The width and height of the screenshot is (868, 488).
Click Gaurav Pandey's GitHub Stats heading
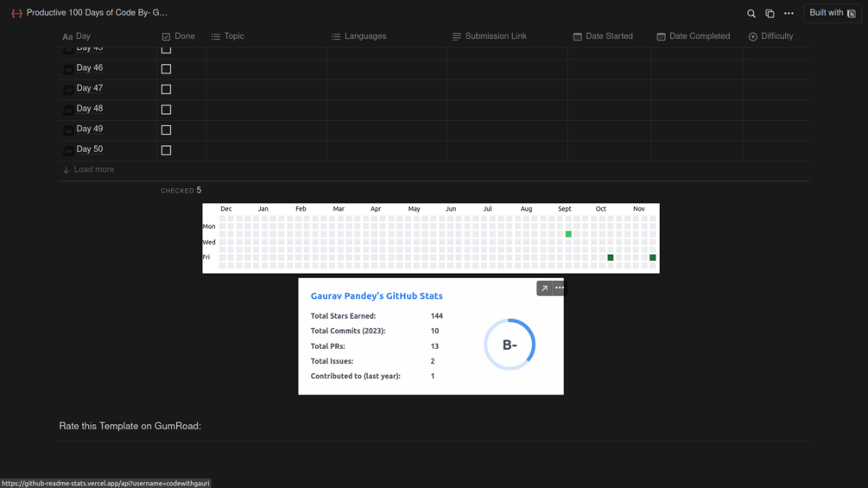point(377,296)
